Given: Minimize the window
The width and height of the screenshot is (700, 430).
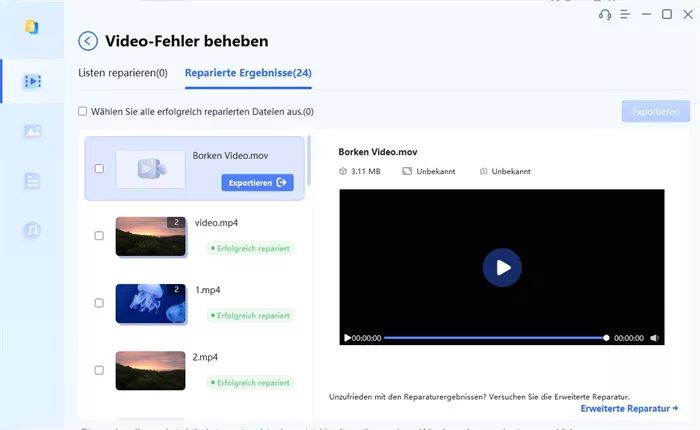Looking at the screenshot, I should pos(646,14).
